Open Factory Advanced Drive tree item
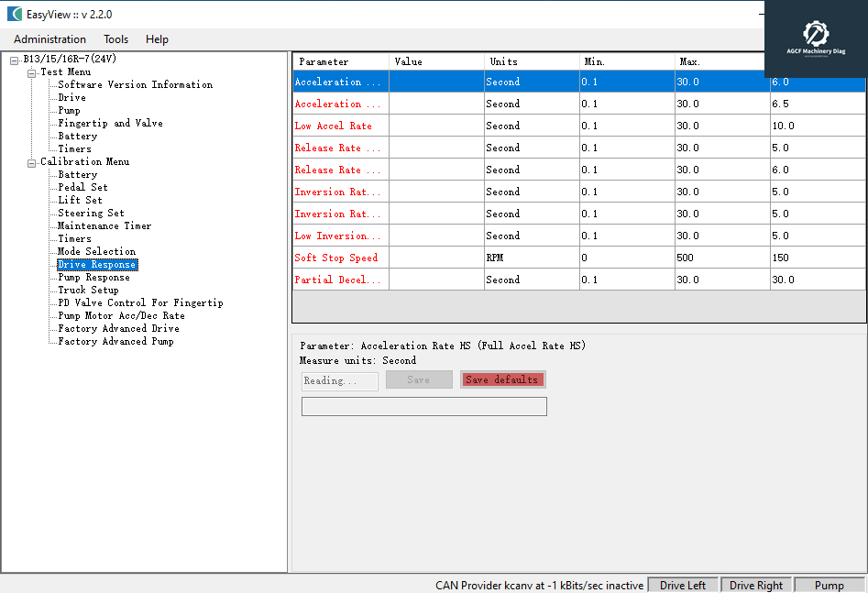Screen dimensions: 868x593 pos(118,329)
